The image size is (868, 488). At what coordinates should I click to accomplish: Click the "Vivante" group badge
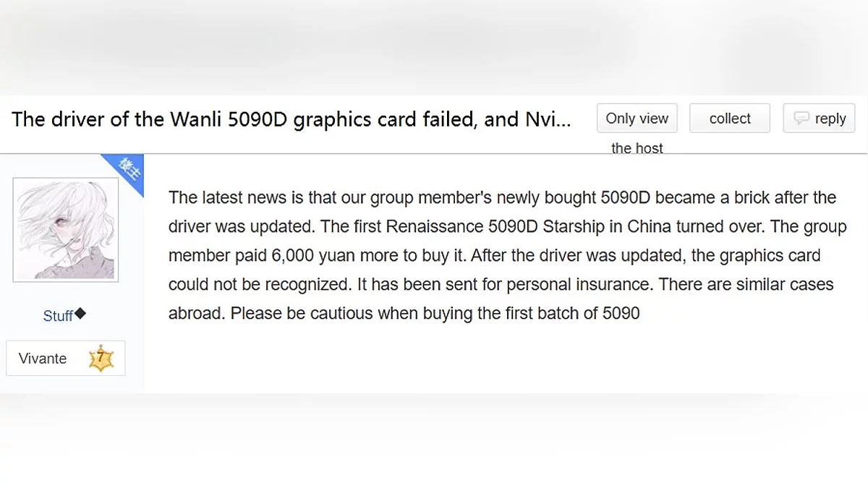[43, 359]
